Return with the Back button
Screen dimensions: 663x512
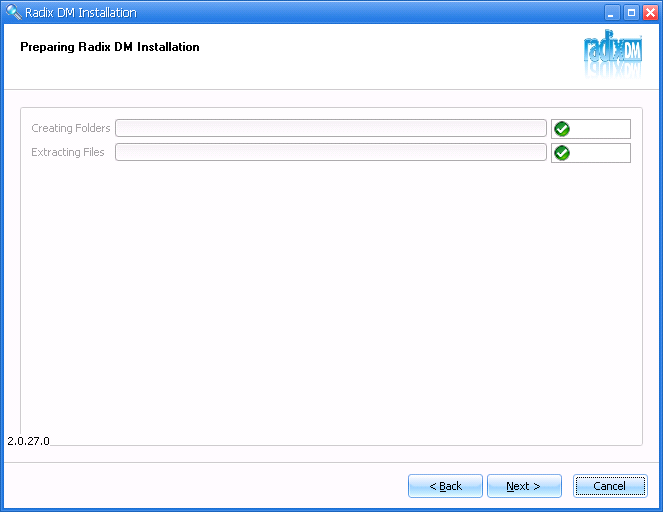pyautogui.click(x=445, y=486)
